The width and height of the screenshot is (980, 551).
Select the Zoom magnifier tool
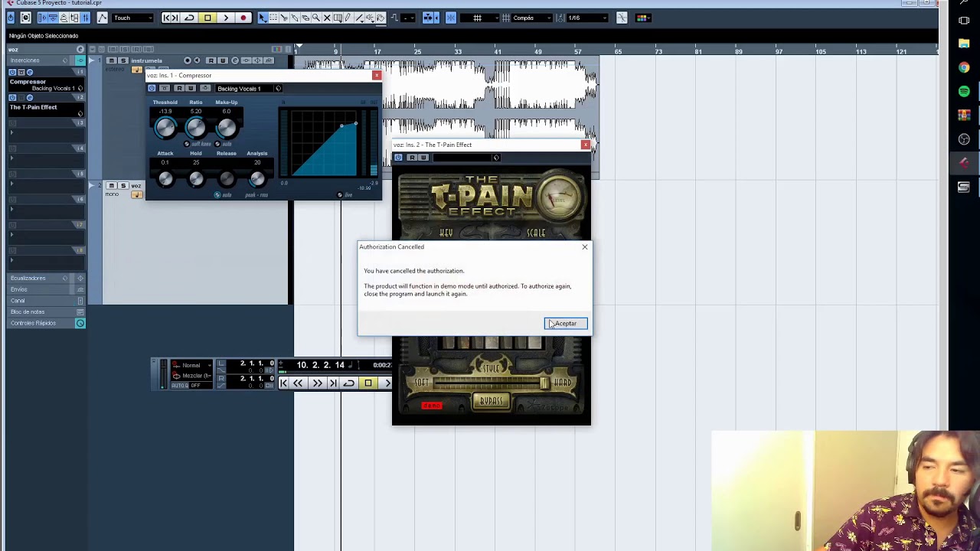(316, 18)
